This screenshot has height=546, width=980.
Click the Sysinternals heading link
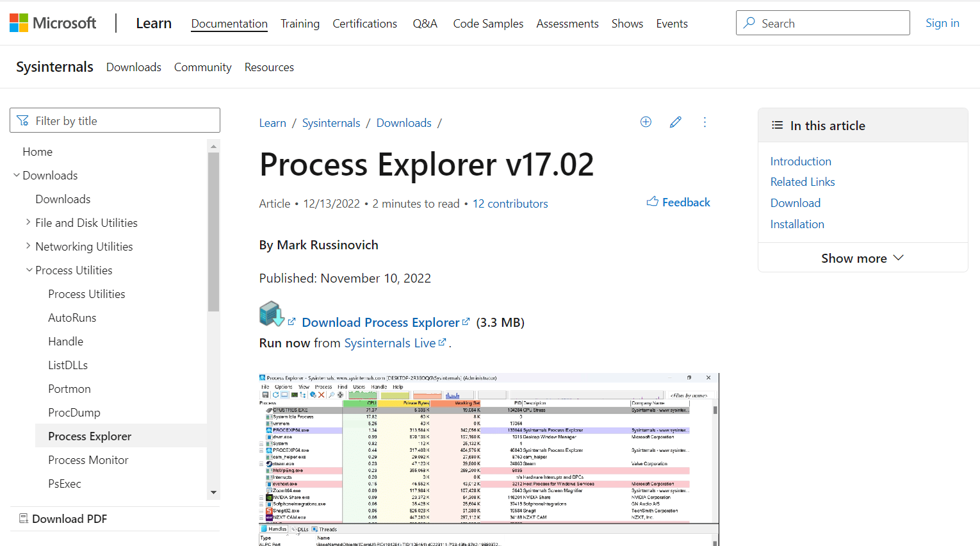[x=54, y=67]
